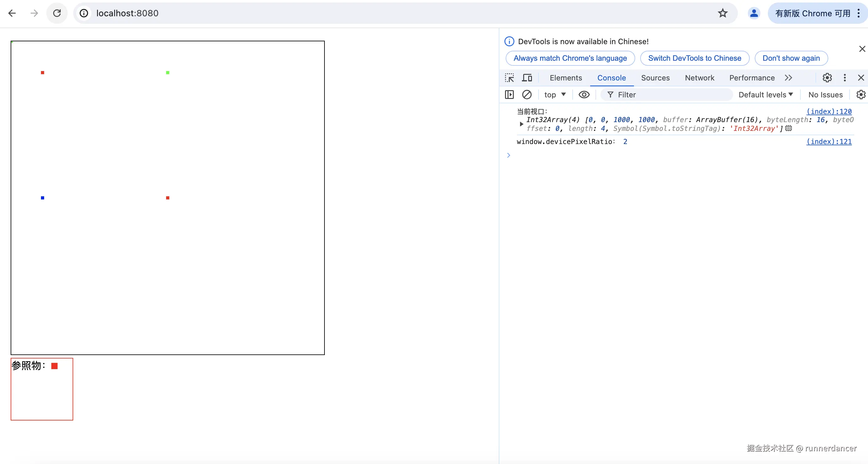Toggle the console sidebar panel icon
868x464 pixels.
point(509,95)
